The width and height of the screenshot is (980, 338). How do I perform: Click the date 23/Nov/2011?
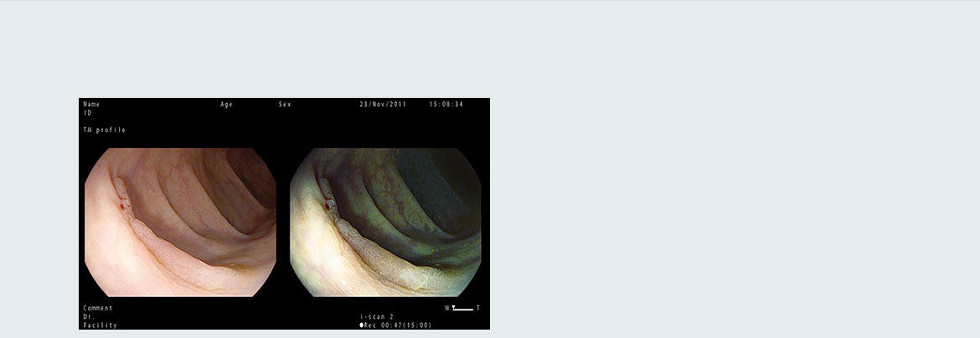383,105
